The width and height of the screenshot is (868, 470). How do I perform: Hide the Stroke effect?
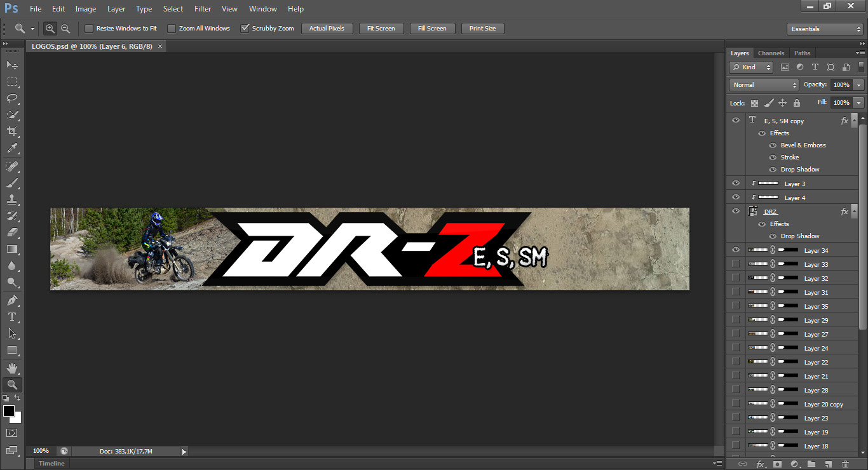[x=773, y=158]
